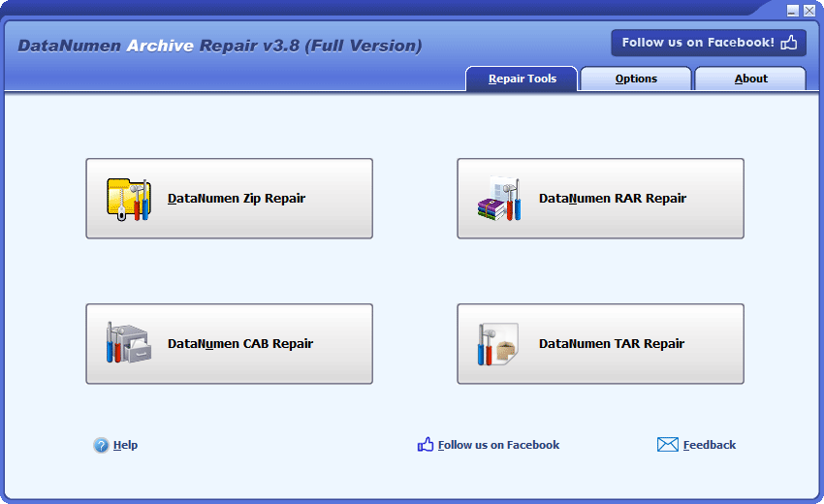The width and height of the screenshot is (824, 504).
Task: Open the Feedback link
Action: [709, 445]
